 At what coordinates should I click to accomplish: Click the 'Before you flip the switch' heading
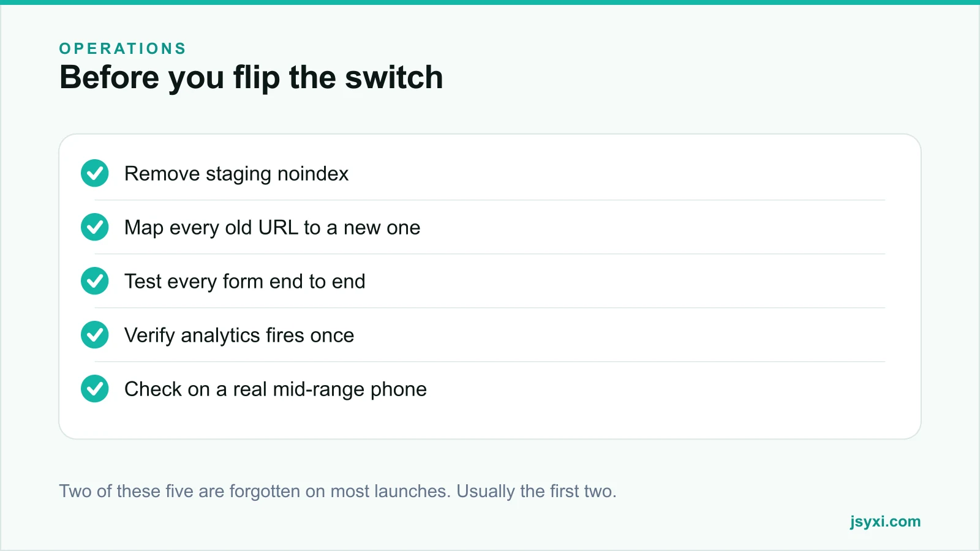(x=251, y=78)
